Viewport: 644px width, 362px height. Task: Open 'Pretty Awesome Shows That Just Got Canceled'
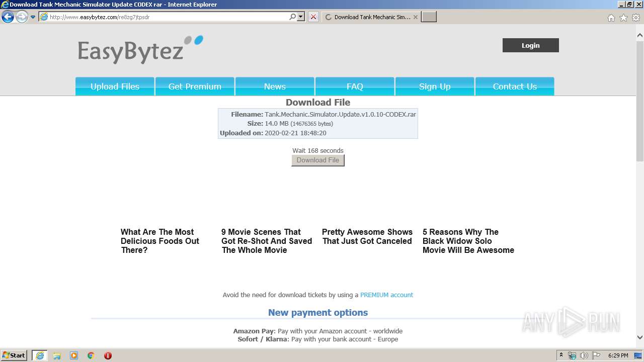(x=367, y=236)
